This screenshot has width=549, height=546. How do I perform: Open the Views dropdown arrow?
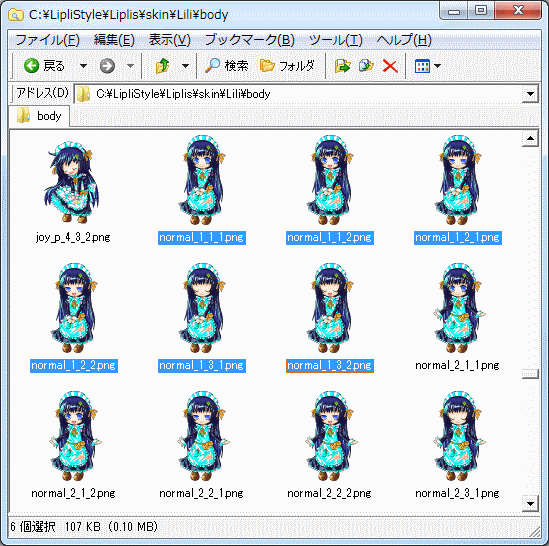pos(438,65)
